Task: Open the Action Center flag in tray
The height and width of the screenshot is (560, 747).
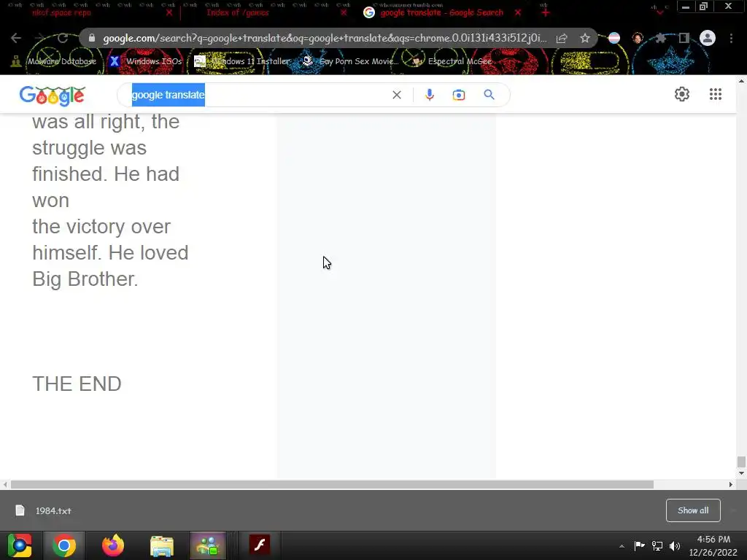Action: tap(639, 545)
